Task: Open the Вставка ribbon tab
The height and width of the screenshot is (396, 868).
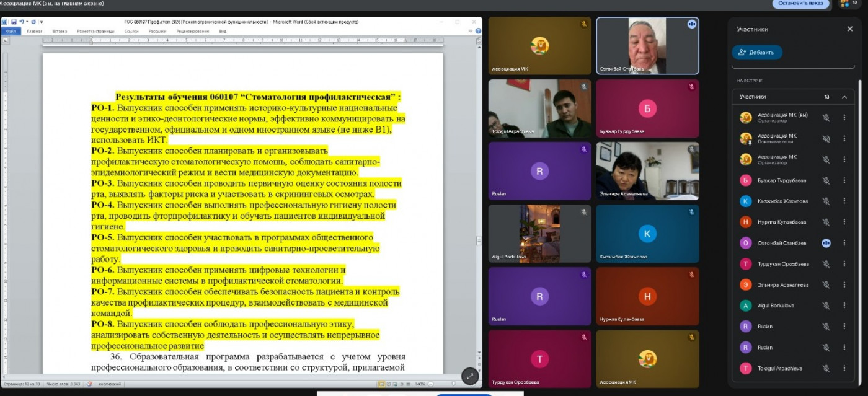Action: (x=60, y=31)
